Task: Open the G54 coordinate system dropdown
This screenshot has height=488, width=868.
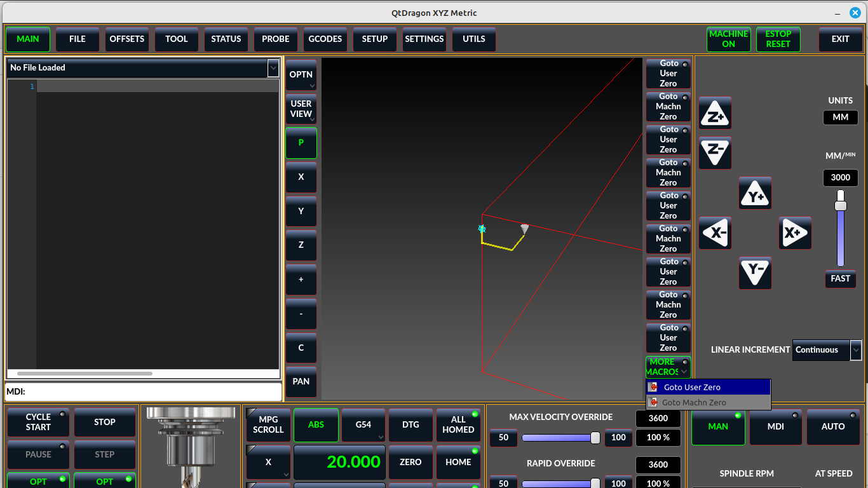Action: click(364, 424)
